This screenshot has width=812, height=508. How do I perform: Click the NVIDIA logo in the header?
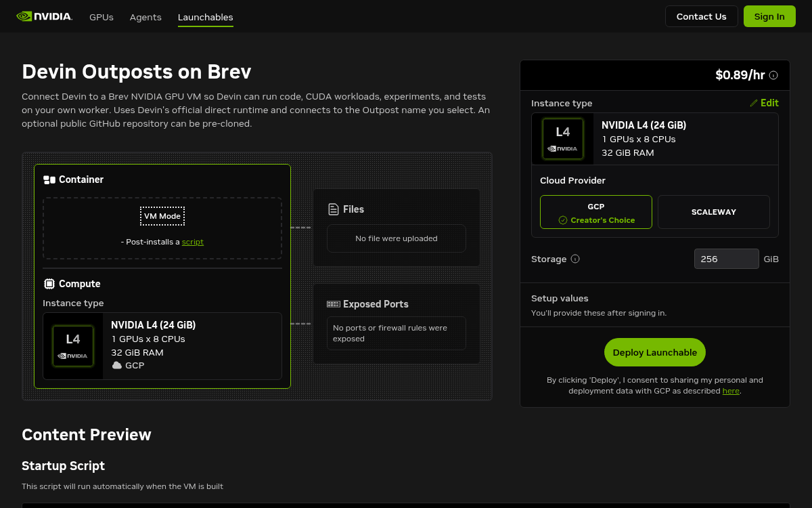(x=44, y=16)
